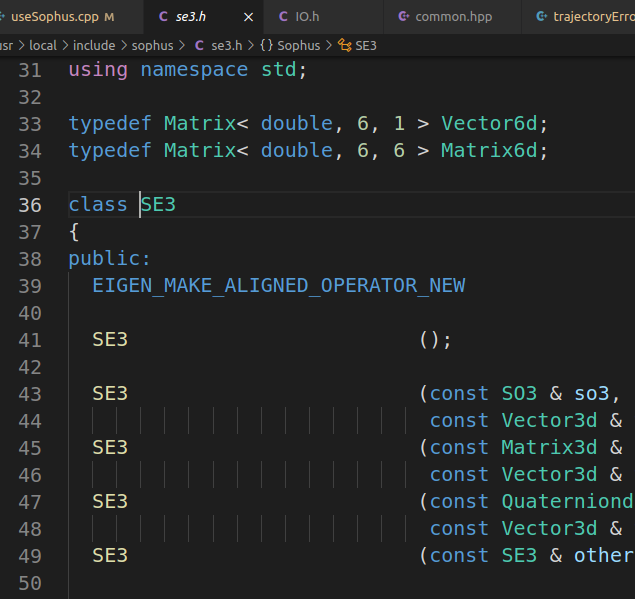Image resolution: width=635 pixels, height=599 pixels.
Task: Click 'Matrix6d' on line 34
Action: 489,150
